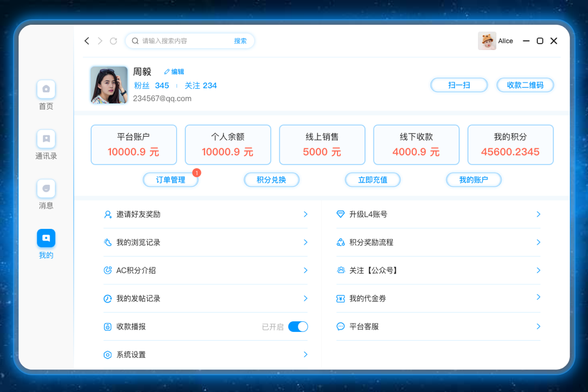
Task: Go forward with the right arrow icon
Action: click(100, 41)
